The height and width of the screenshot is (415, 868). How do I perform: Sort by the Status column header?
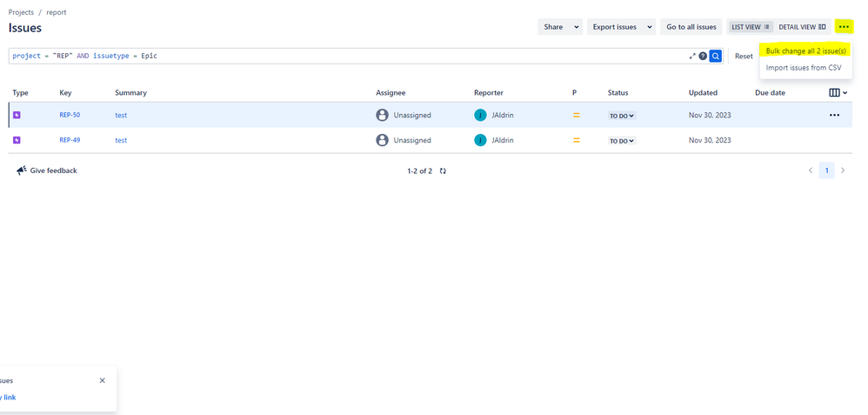(x=618, y=92)
